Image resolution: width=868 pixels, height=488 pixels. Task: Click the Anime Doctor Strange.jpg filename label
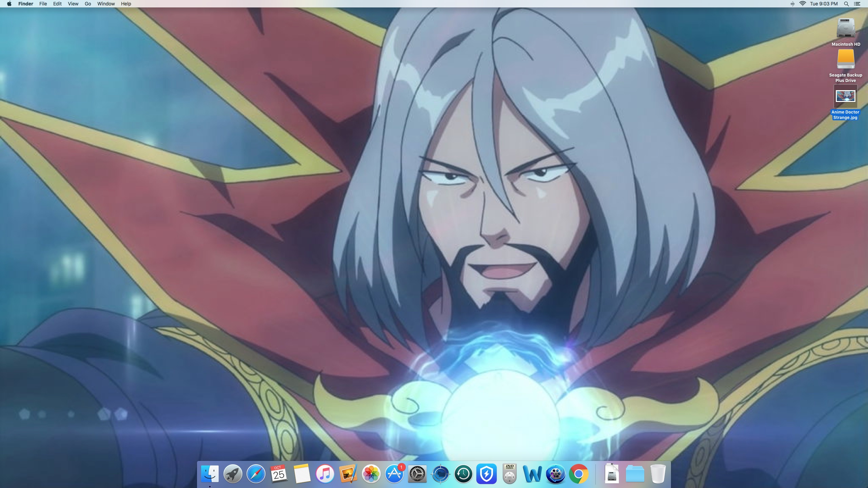[845, 115]
